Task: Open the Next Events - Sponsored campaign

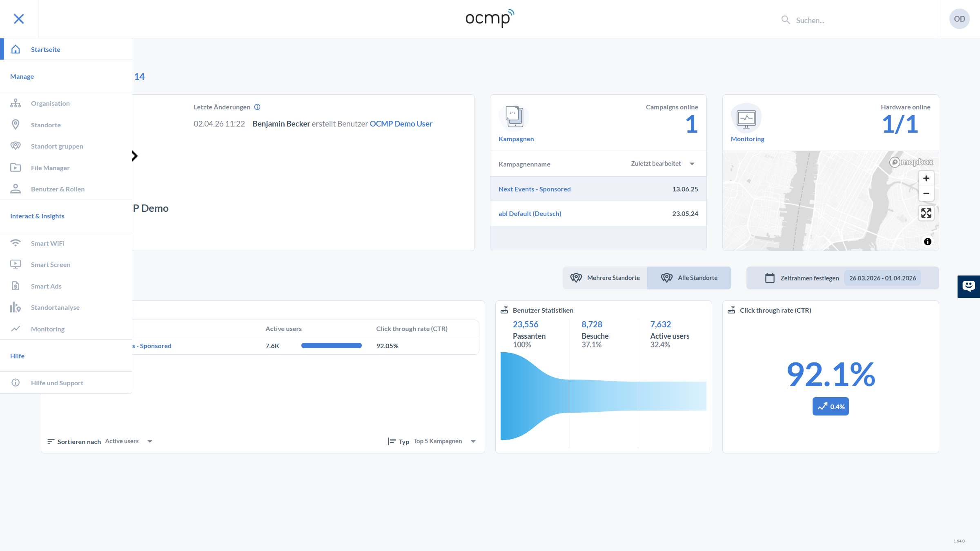Action: (535, 189)
